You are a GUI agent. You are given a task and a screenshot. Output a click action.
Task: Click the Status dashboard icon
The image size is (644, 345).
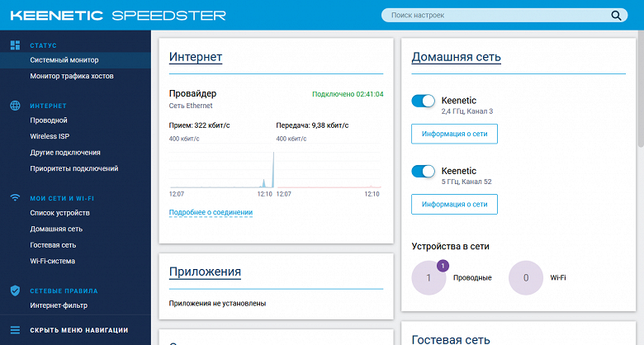(x=15, y=45)
